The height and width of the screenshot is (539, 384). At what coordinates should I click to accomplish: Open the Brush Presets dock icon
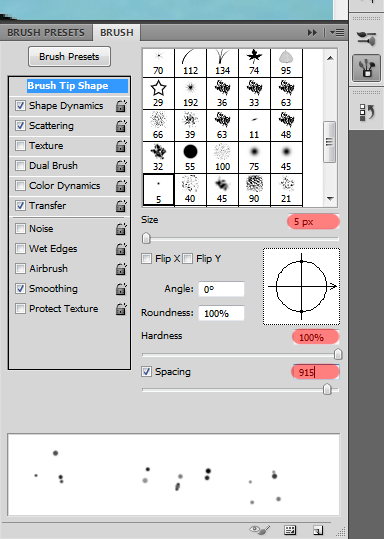pos(366,38)
